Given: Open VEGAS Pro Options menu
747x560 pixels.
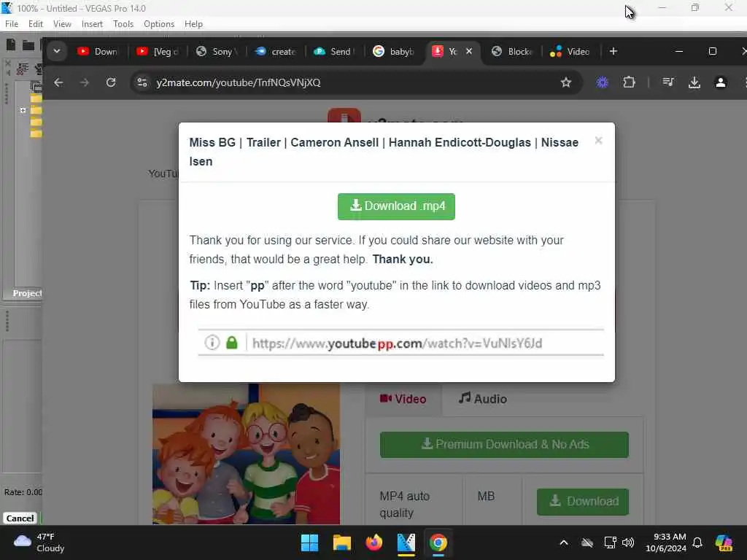Looking at the screenshot, I should click(159, 24).
